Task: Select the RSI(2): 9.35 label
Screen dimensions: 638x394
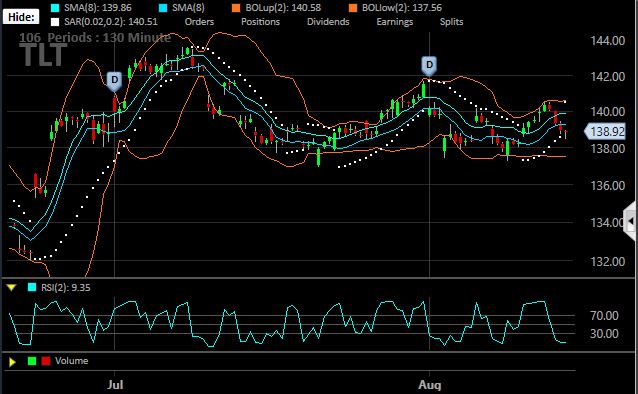Action: [66, 288]
